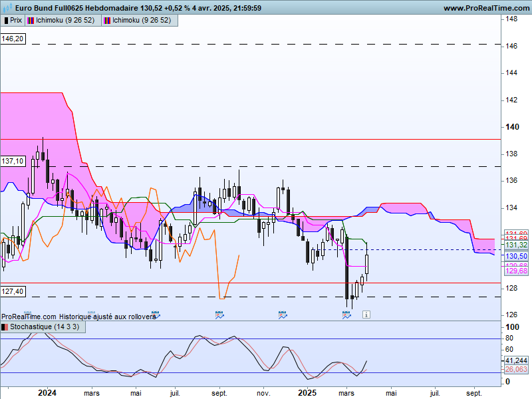
Task: Click the calendar event icon below September 2024
Action: point(219,315)
